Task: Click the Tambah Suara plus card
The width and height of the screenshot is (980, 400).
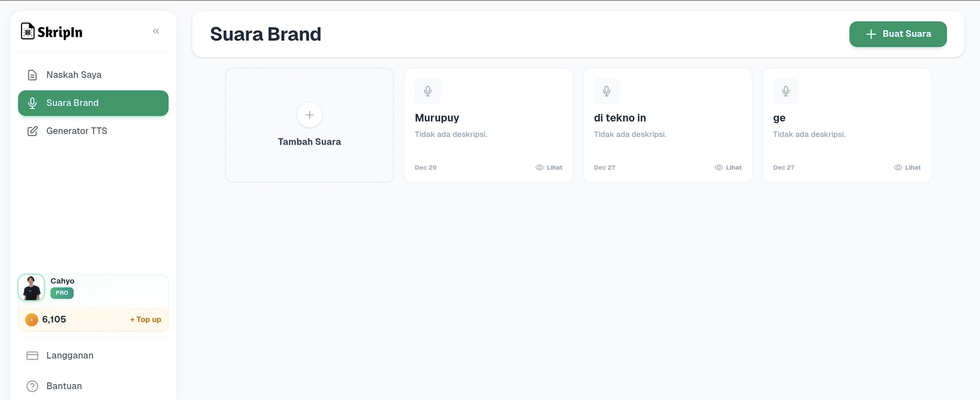Action: pyautogui.click(x=309, y=125)
